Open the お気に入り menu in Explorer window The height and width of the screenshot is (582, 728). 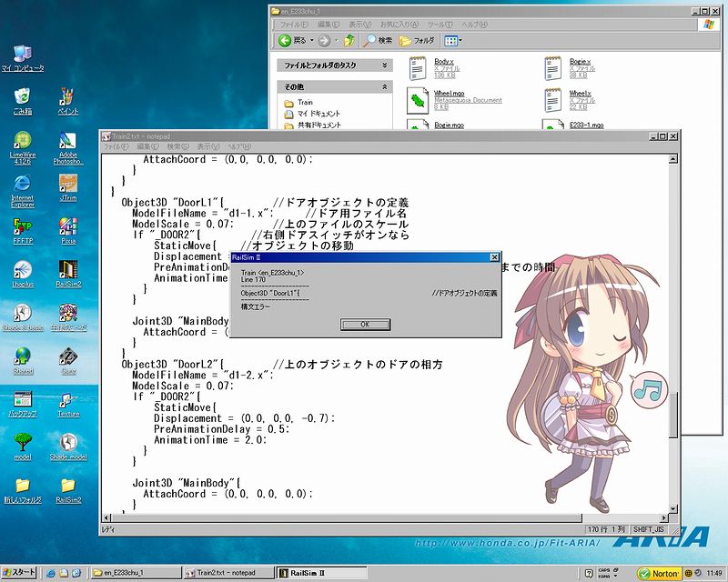(399, 25)
